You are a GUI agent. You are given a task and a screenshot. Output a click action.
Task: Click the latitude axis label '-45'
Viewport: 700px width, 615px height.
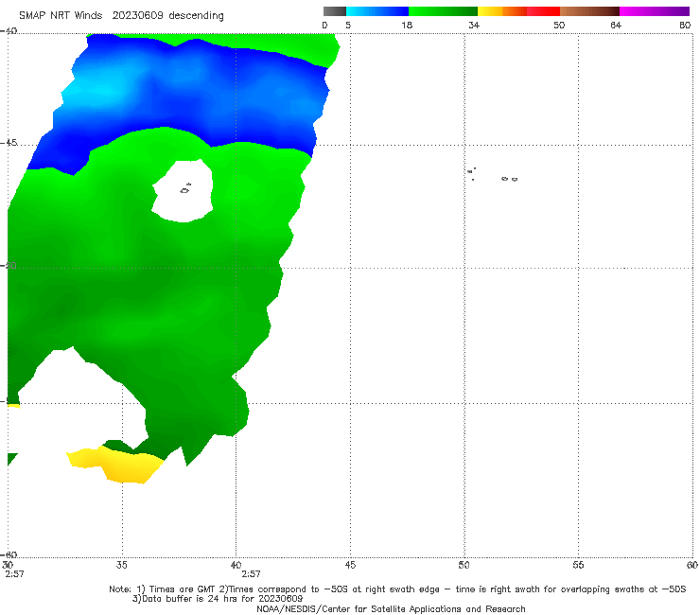coord(9,143)
